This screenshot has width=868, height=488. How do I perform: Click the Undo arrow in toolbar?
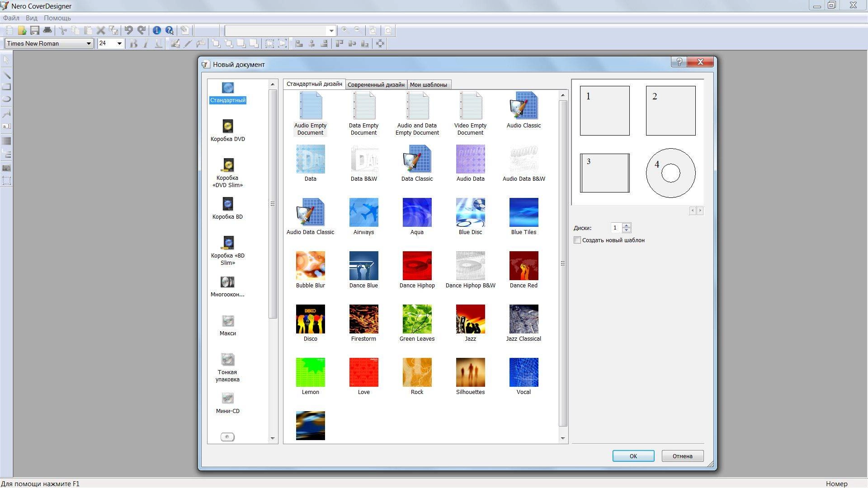coord(129,30)
